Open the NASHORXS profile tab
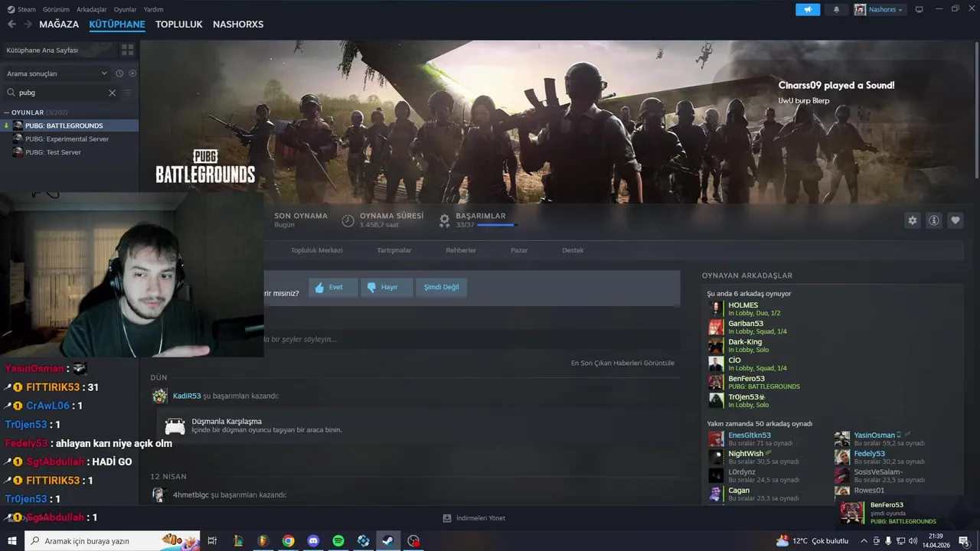This screenshot has height=551, width=980. point(238,24)
